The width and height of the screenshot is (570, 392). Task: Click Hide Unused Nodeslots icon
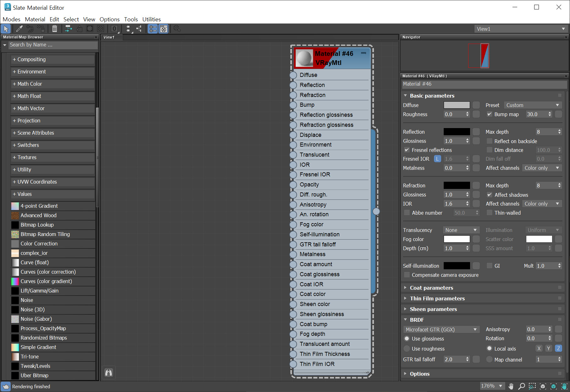click(x=79, y=29)
